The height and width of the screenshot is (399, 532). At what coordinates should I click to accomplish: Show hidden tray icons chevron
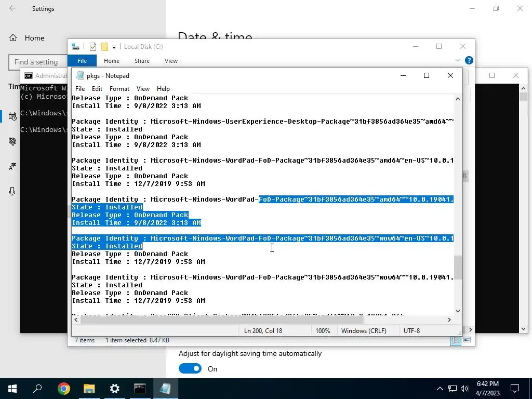point(440,389)
